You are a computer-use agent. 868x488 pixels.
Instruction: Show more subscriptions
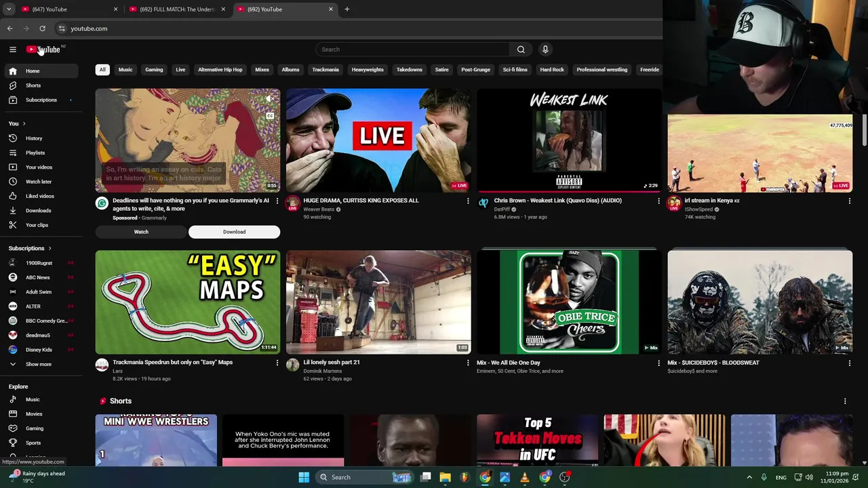pos(41,364)
